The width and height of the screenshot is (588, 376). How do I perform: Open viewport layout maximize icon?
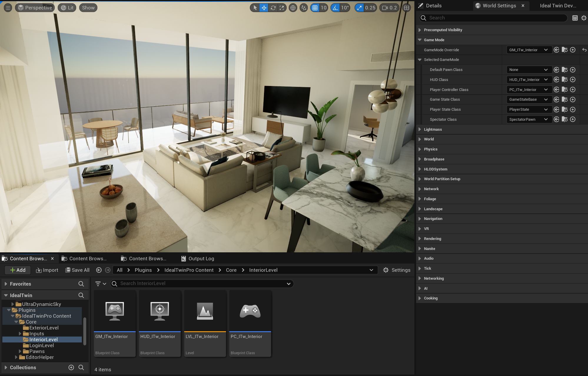pos(406,8)
